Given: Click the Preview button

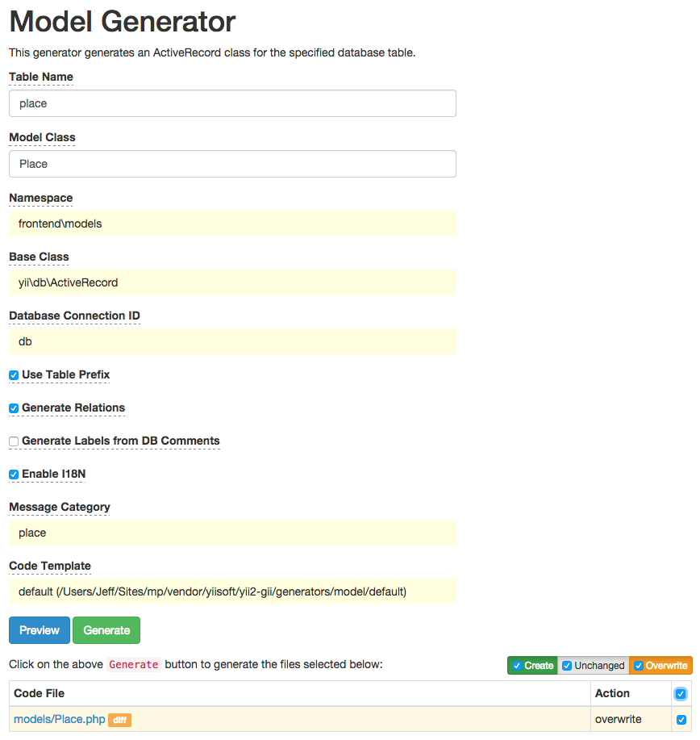Looking at the screenshot, I should tap(39, 630).
